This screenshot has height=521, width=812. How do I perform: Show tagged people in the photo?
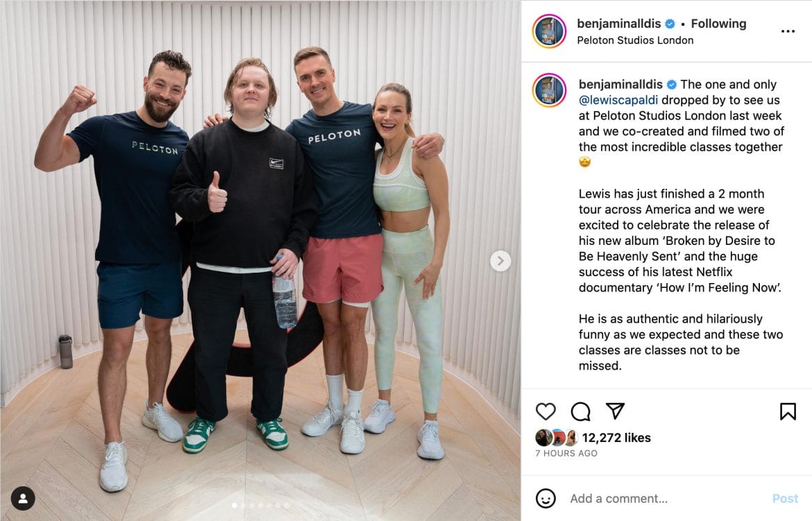click(23, 498)
